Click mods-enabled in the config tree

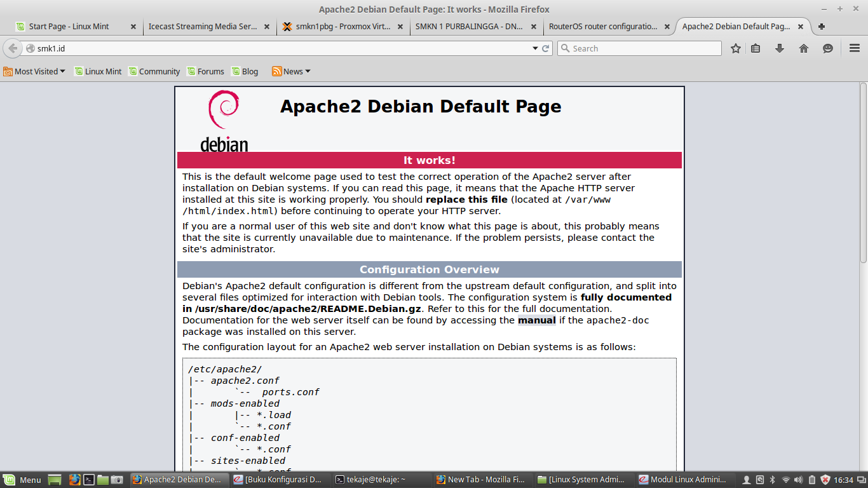coord(245,403)
